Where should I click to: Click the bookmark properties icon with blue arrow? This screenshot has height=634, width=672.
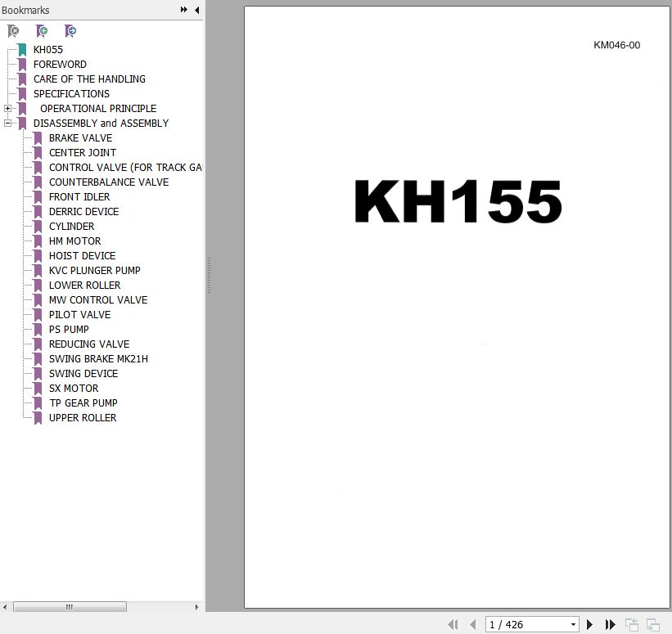pyautogui.click(x=70, y=31)
